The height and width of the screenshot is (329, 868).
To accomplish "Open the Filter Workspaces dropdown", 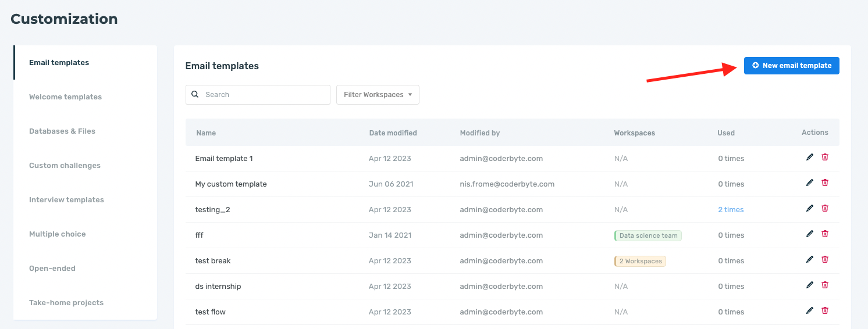I will click(x=378, y=95).
